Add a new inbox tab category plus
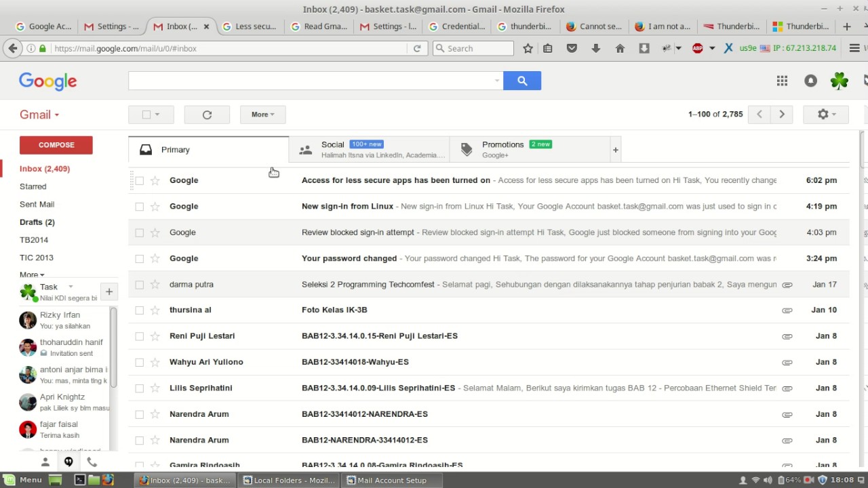868x488 pixels. (615, 150)
